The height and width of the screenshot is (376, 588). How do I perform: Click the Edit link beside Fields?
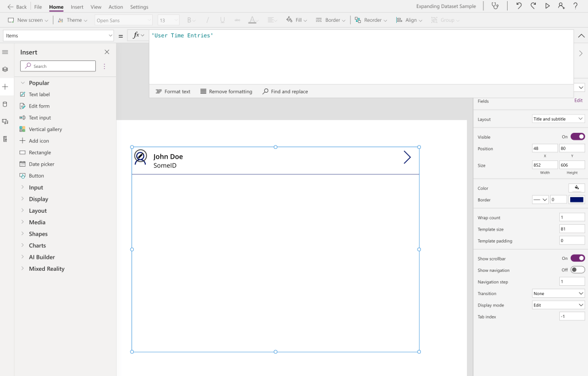point(578,101)
